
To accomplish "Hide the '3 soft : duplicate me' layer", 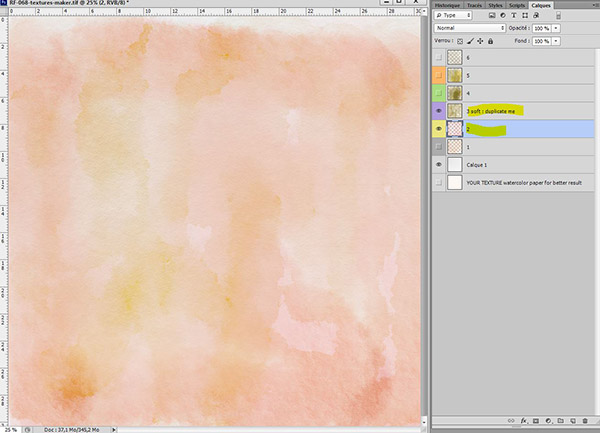I will (439, 111).
